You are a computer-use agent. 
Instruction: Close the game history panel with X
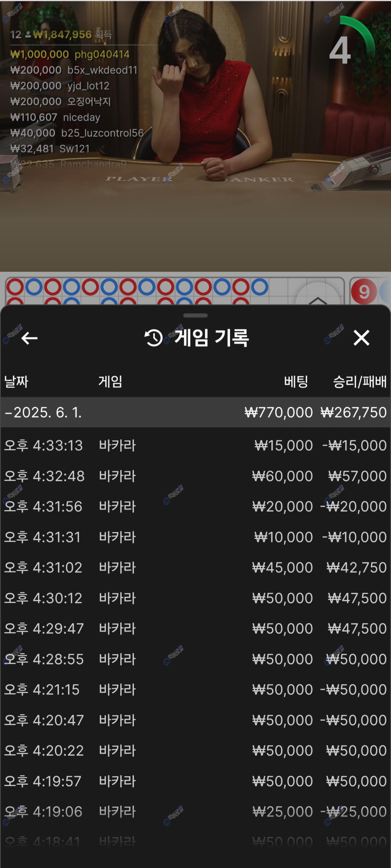[x=361, y=338]
